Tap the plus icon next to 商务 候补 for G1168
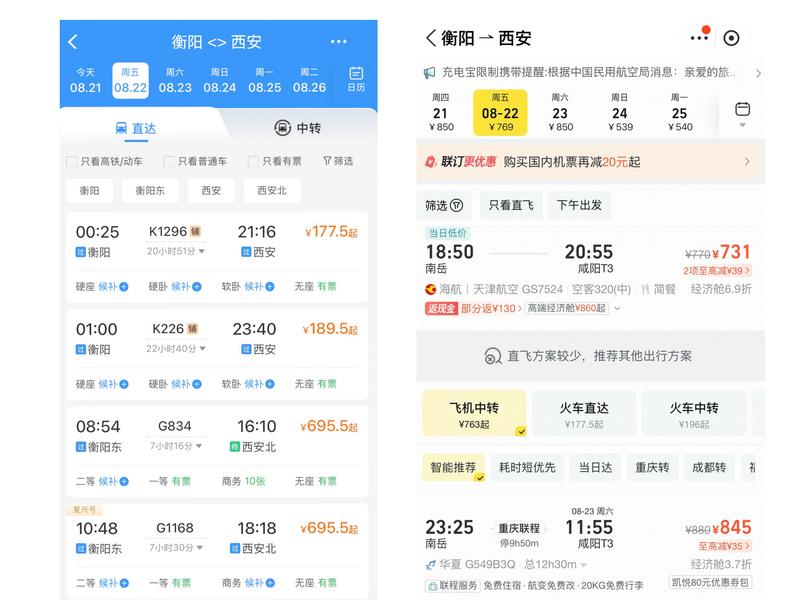The height and width of the screenshot is (600, 800). [270, 583]
